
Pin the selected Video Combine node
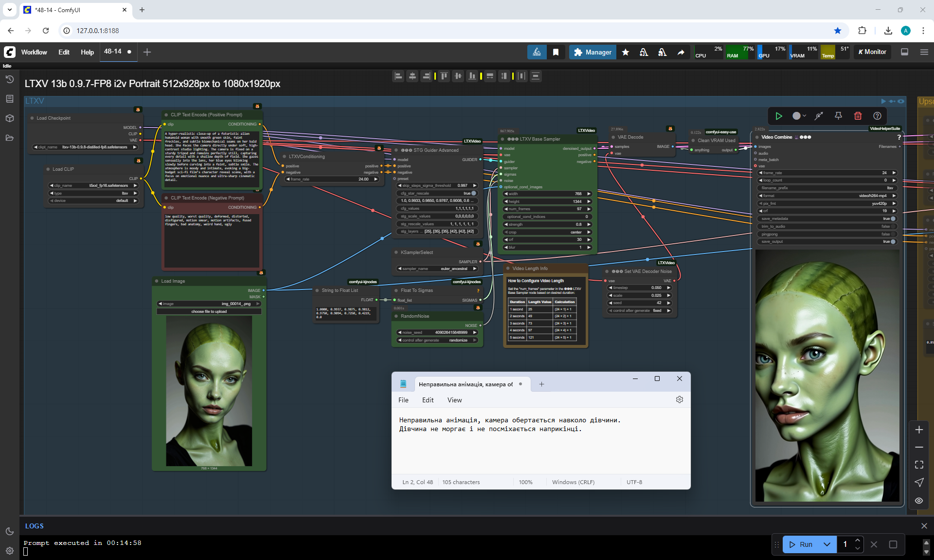click(x=838, y=116)
